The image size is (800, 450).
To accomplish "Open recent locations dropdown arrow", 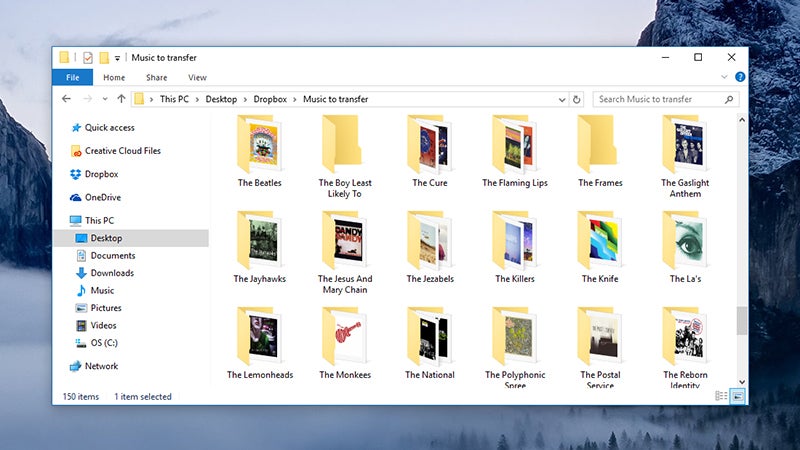I will coord(105,99).
